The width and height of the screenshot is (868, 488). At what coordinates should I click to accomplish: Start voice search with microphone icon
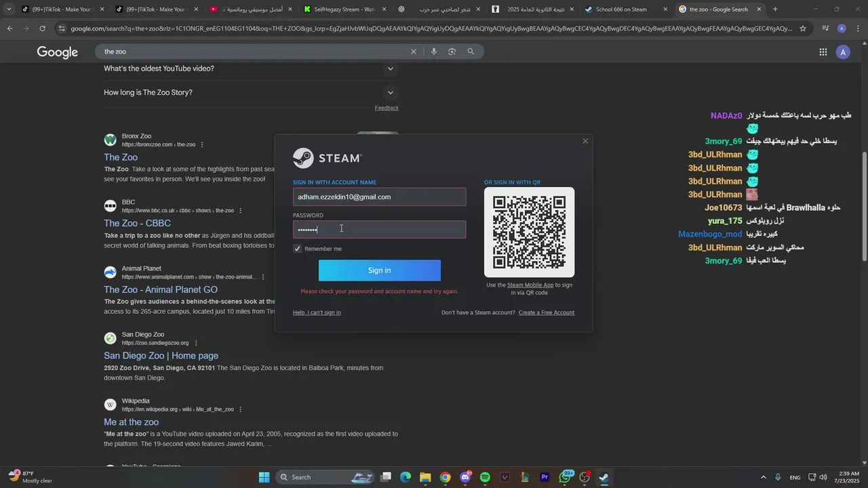(x=434, y=52)
